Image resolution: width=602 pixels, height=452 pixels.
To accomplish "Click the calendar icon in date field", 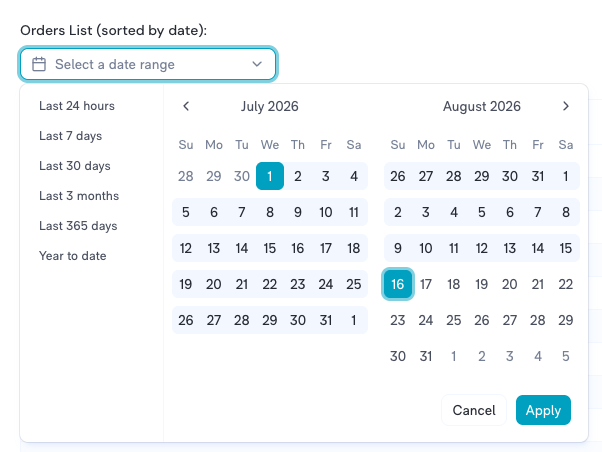I will click(39, 64).
